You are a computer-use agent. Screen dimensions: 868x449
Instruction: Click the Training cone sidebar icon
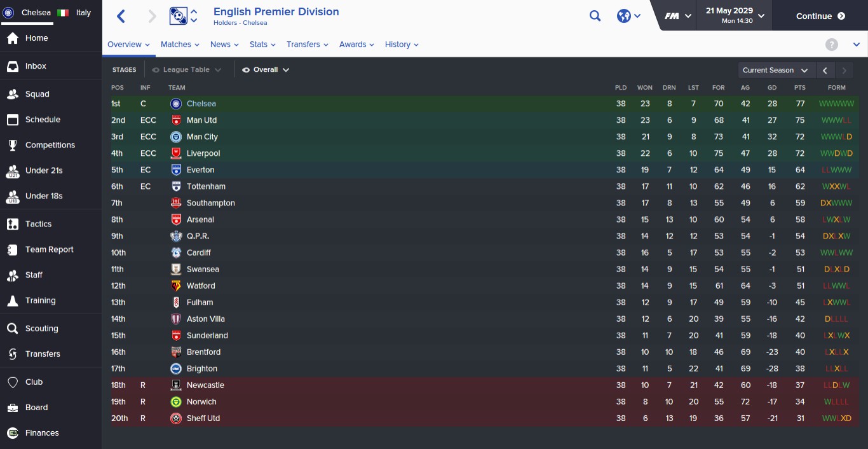click(12, 301)
